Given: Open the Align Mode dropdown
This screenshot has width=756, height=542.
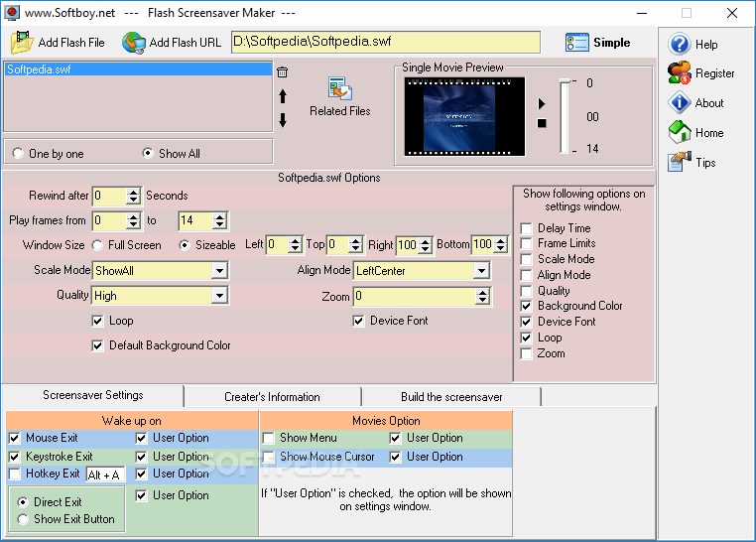Looking at the screenshot, I should (481, 271).
